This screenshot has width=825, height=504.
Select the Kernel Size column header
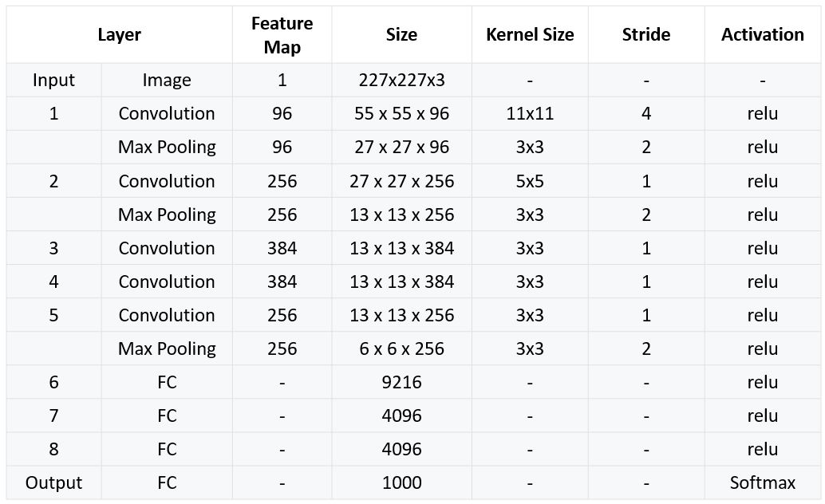[530, 35]
